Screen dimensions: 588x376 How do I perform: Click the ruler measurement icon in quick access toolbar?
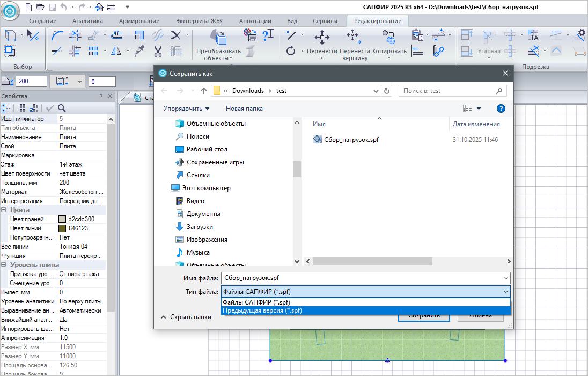112,7
